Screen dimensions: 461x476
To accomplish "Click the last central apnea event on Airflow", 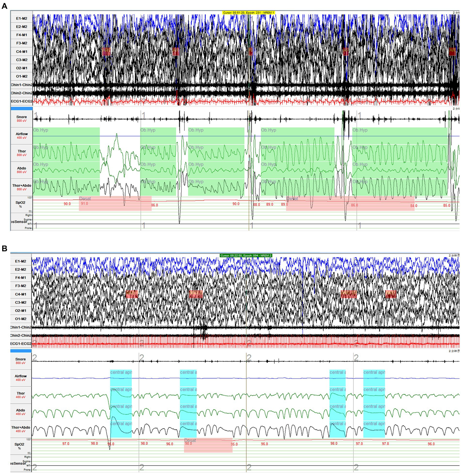I will click(374, 378).
